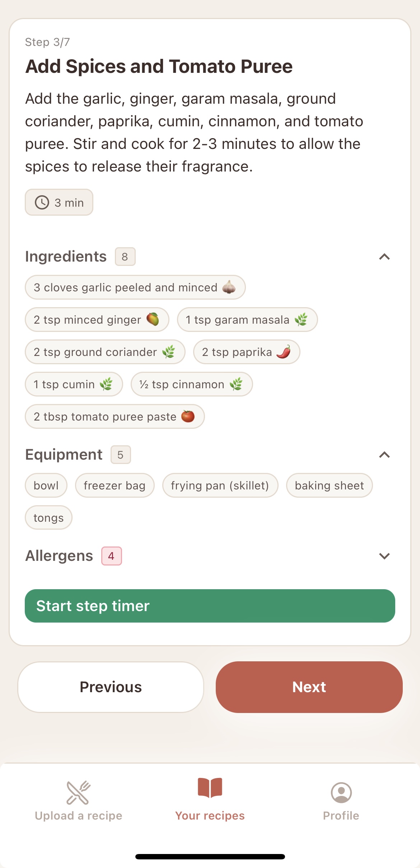
Task: Return to Previous step
Action: click(111, 686)
